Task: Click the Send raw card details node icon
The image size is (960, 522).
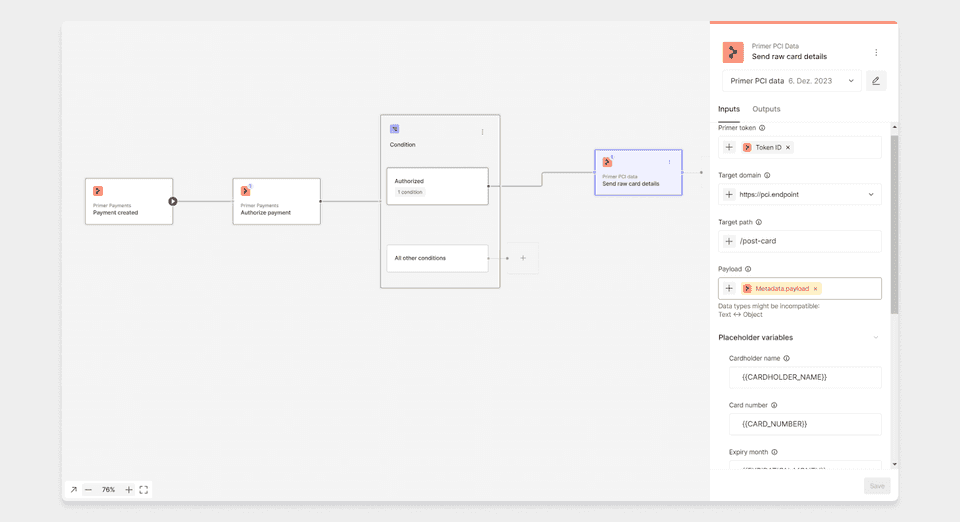Action: tap(607, 162)
